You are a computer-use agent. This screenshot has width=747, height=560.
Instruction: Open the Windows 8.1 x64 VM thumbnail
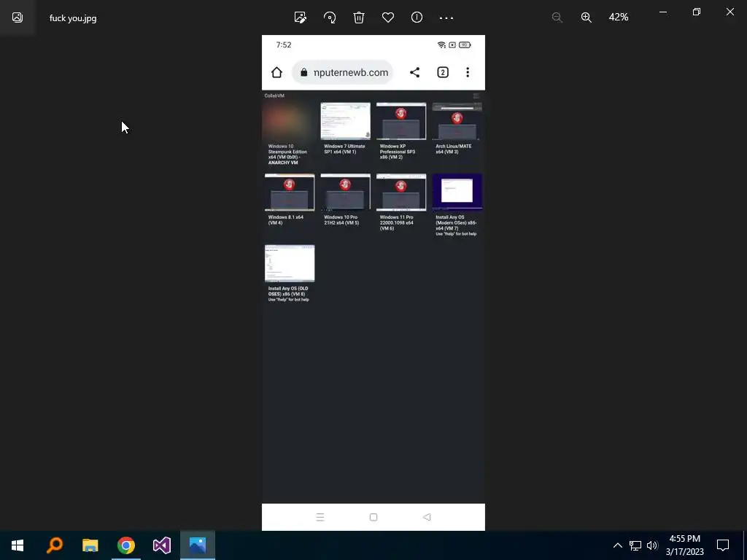[x=289, y=192]
